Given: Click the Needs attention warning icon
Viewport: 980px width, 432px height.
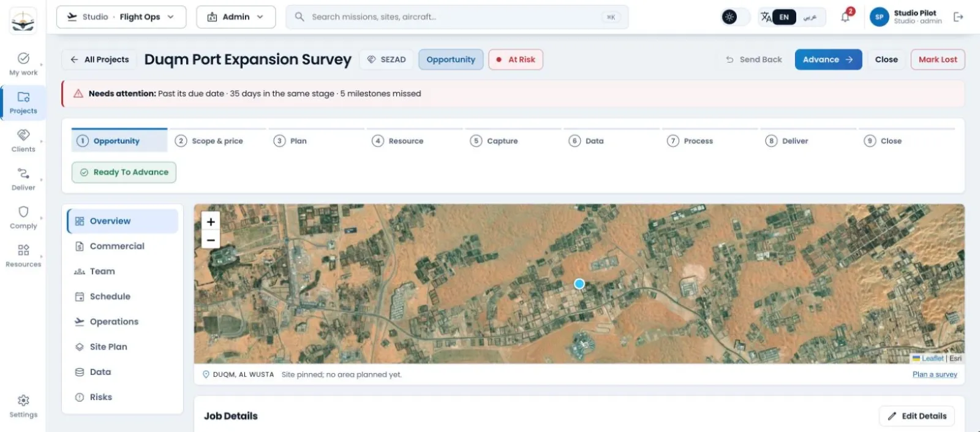Looking at the screenshot, I should 78,94.
